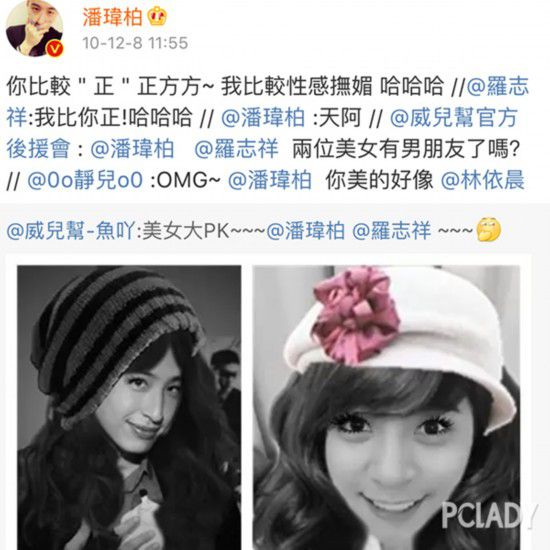Open @威兒幫-魚吖 reposted author link
The height and width of the screenshot is (550, 550).
(70, 231)
